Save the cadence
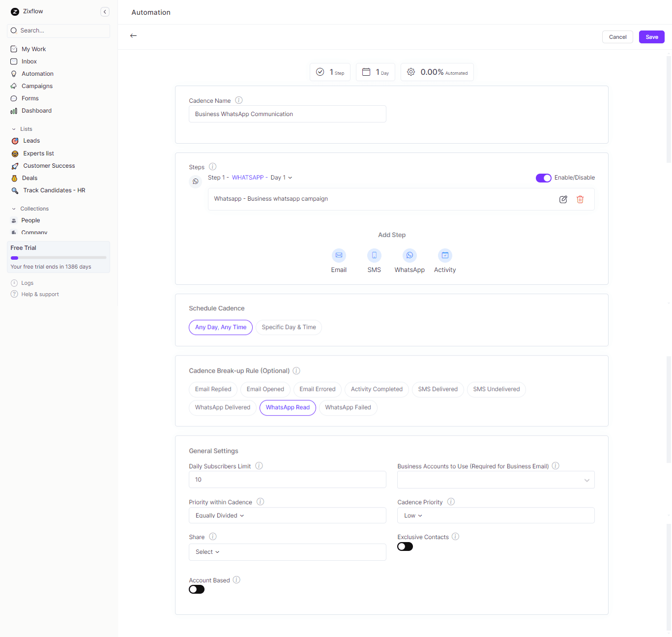The width and height of the screenshot is (672, 637). [651, 37]
